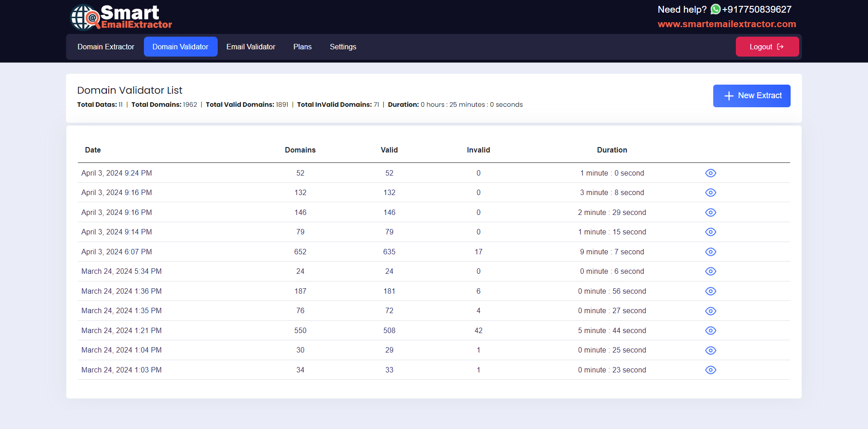Screen dimensions: 868x429
Task: Click the domains value 34
Action: click(x=300, y=370)
